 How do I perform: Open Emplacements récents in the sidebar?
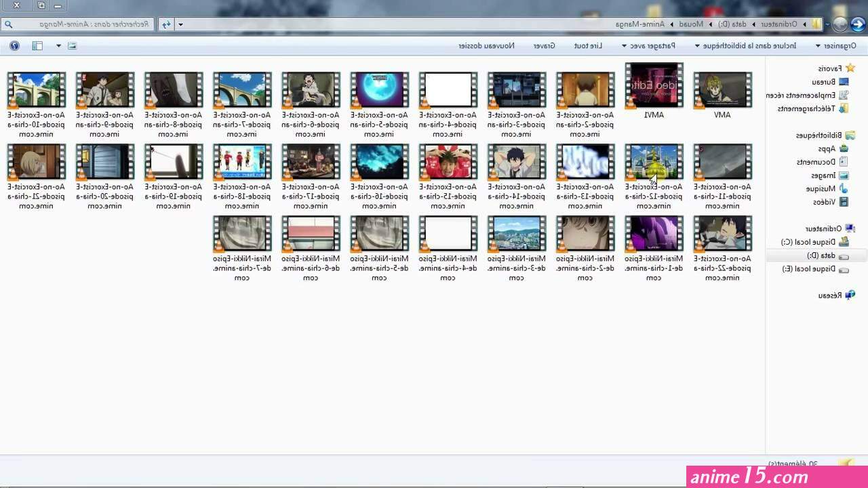807,96
